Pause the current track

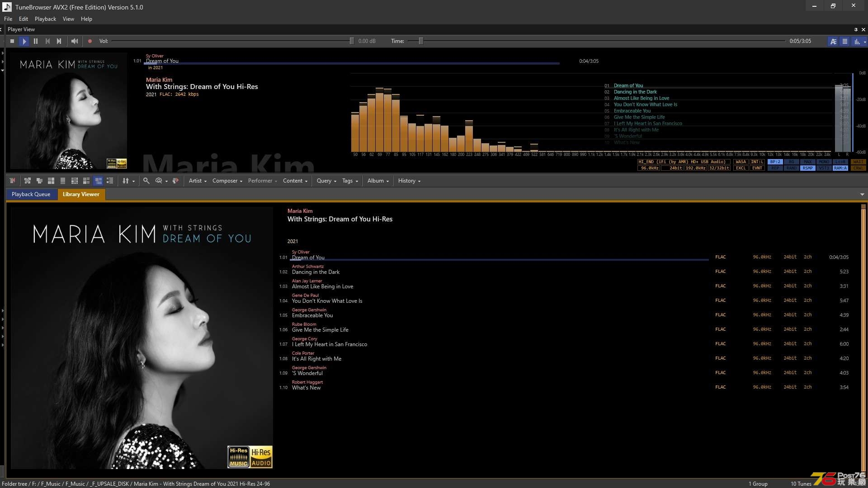pos(36,41)
